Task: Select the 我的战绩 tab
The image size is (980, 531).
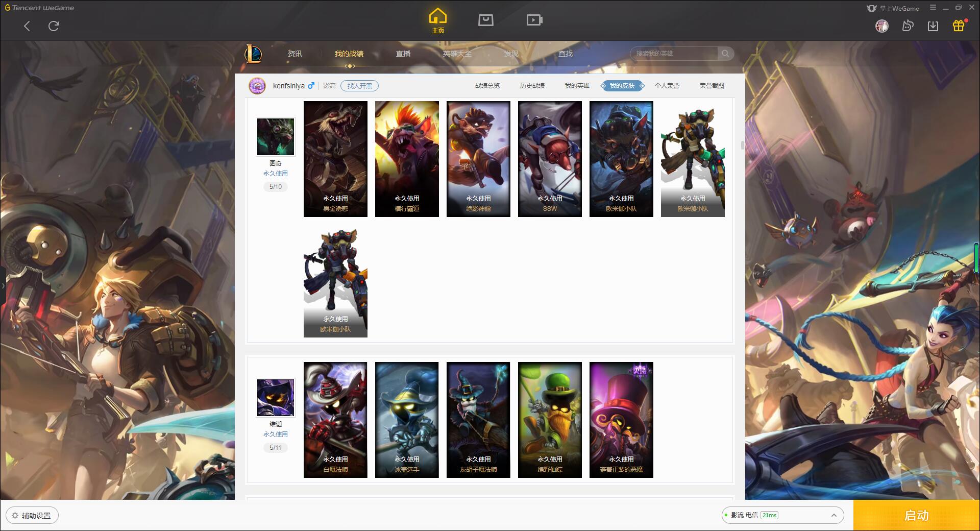Action: pos(349,54)
